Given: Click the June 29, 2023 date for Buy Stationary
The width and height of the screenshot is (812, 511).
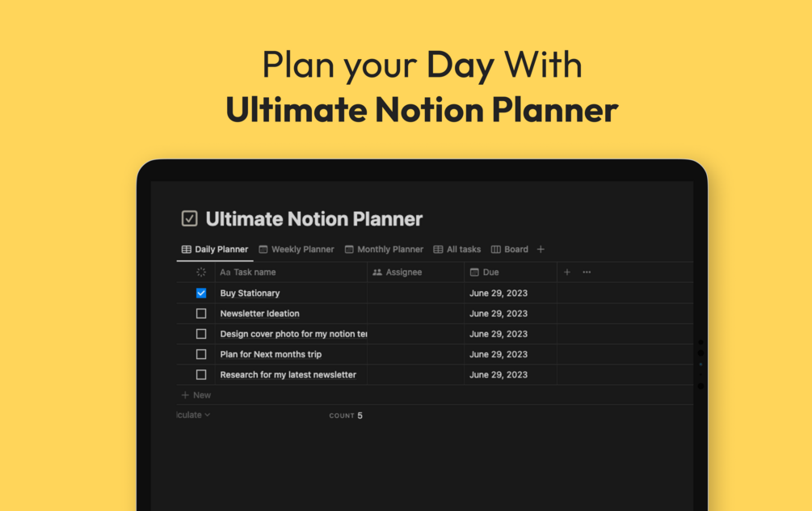Looking at the screenshot, I should coord(499,294).
